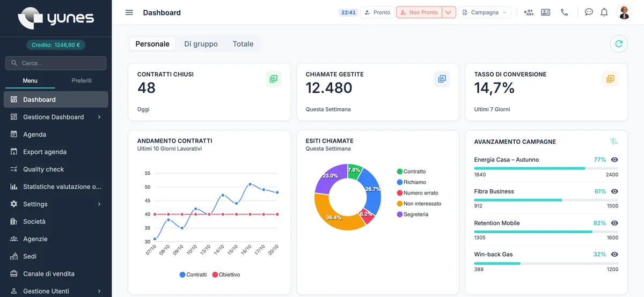Click the yunes logo

click(x=56, y=18)
